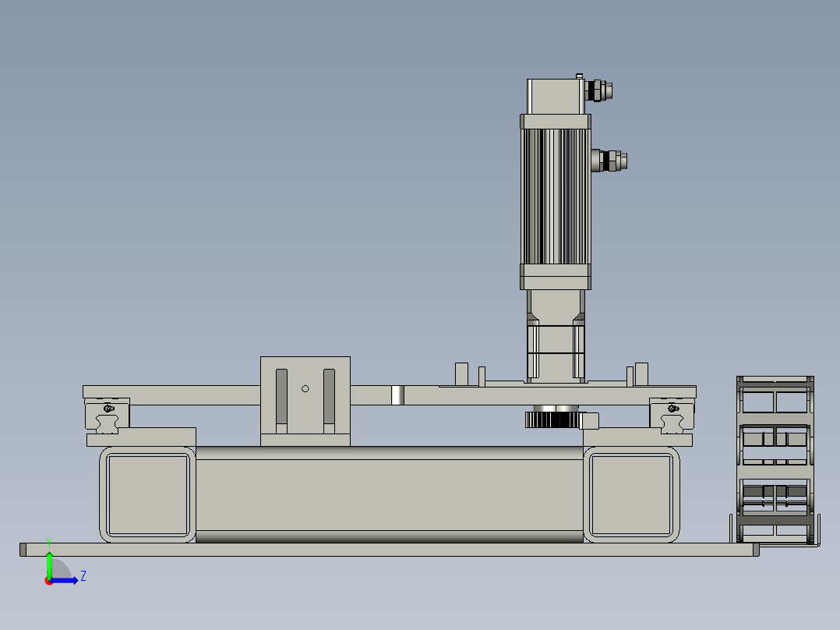Select the ribbed servo motor body
Screen dimensions: 840x630
click(x=556, y=196)
